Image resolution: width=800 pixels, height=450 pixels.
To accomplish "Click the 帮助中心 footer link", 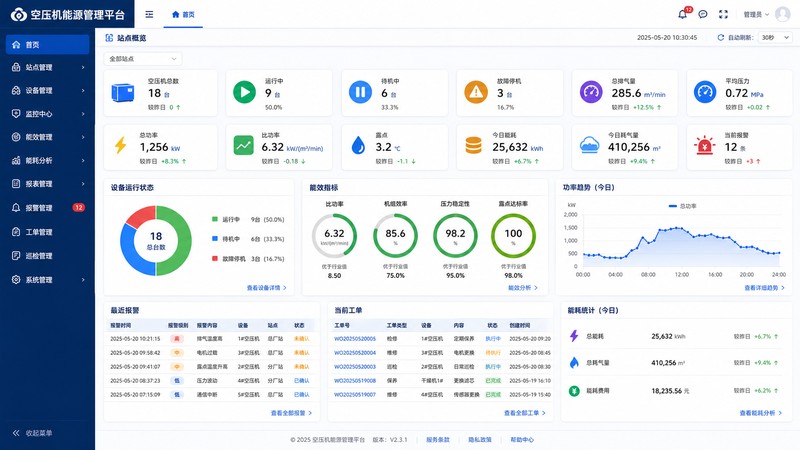I will 522,439.
